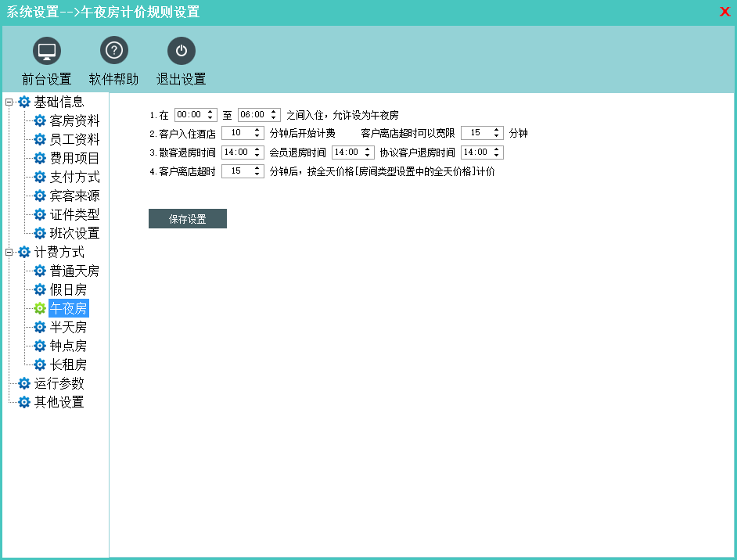Click gear icon beside 其他设置

pyautogui.click(x=24, y=402)
